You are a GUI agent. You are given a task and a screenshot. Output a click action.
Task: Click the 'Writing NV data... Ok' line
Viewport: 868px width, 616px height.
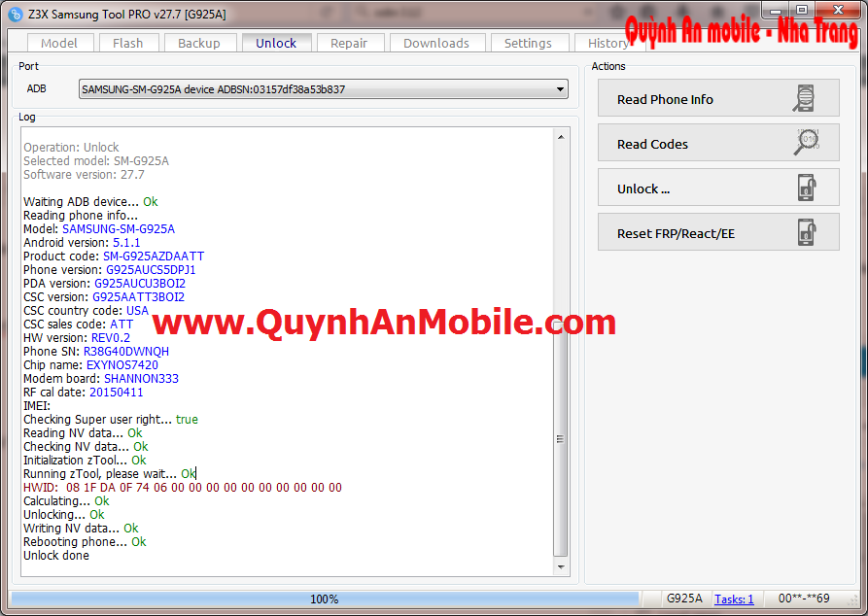click(81, 529)
